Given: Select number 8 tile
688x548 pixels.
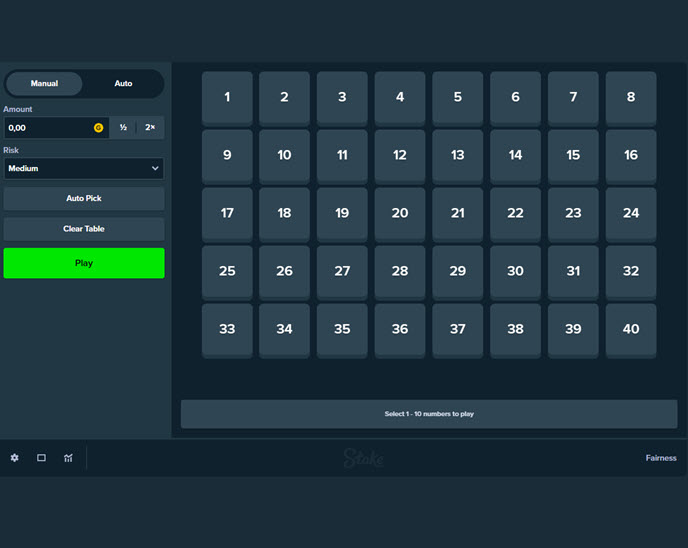Looking at the screenshot, I should click(631, 97).
